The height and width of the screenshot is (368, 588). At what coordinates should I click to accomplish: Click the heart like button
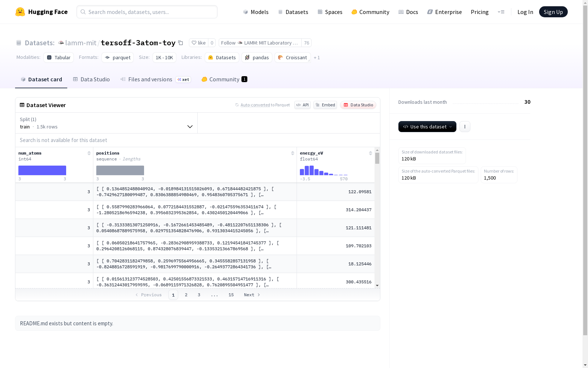point(198,43)
